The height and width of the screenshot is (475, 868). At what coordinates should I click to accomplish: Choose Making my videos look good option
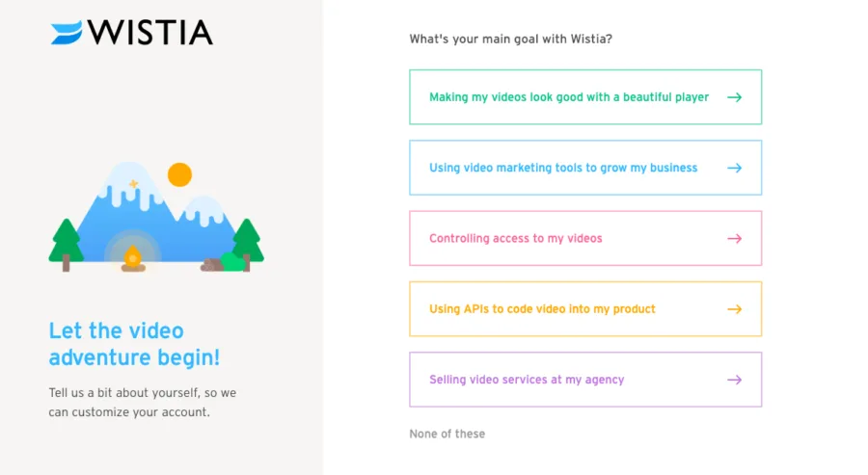coord(585,96)
